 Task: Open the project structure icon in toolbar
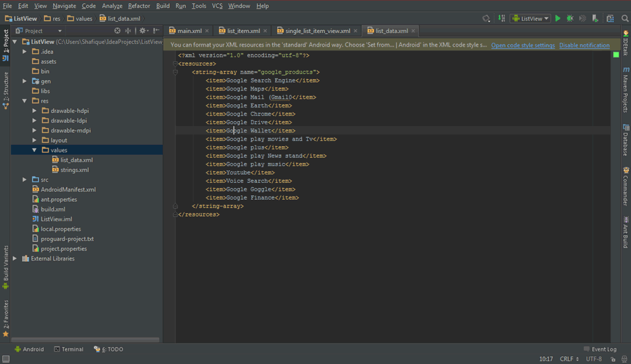click(x=610, y=19)
